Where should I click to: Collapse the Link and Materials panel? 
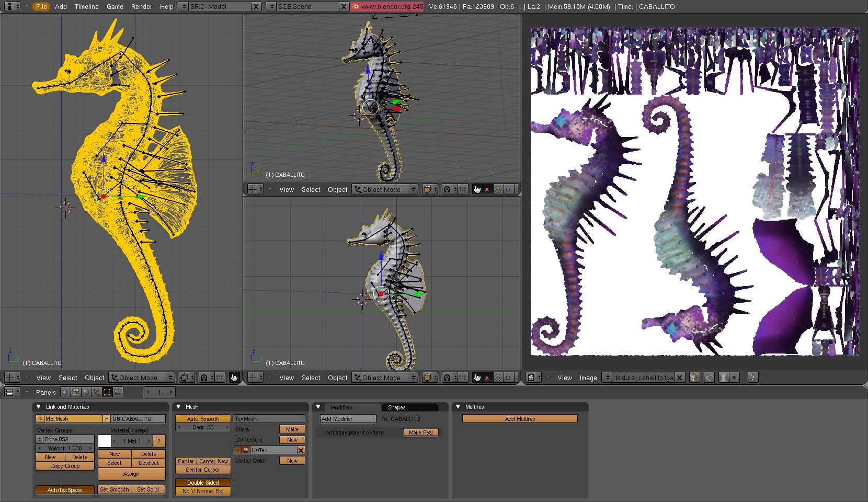point(38,407)
